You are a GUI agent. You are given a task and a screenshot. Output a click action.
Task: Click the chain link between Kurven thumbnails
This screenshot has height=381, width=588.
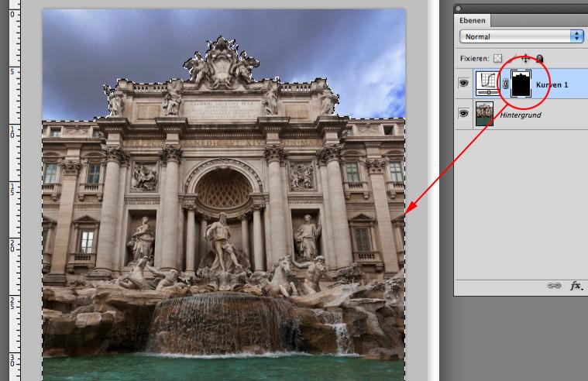(505, 84)
